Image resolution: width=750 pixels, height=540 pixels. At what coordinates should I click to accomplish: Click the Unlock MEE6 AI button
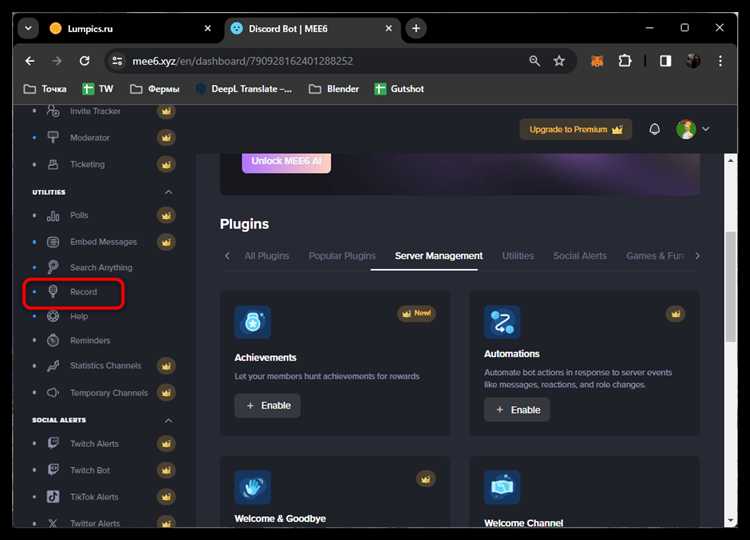pos(286,162)
